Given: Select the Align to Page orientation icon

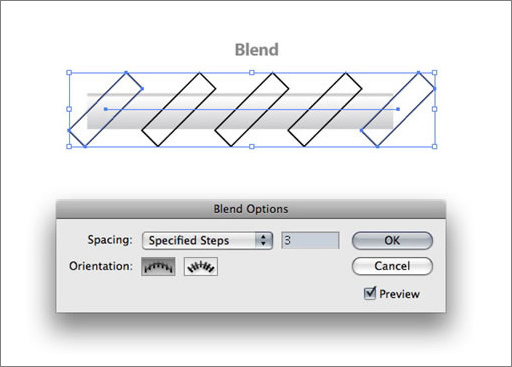Looking at the screenshot, I should click(158, 266).
